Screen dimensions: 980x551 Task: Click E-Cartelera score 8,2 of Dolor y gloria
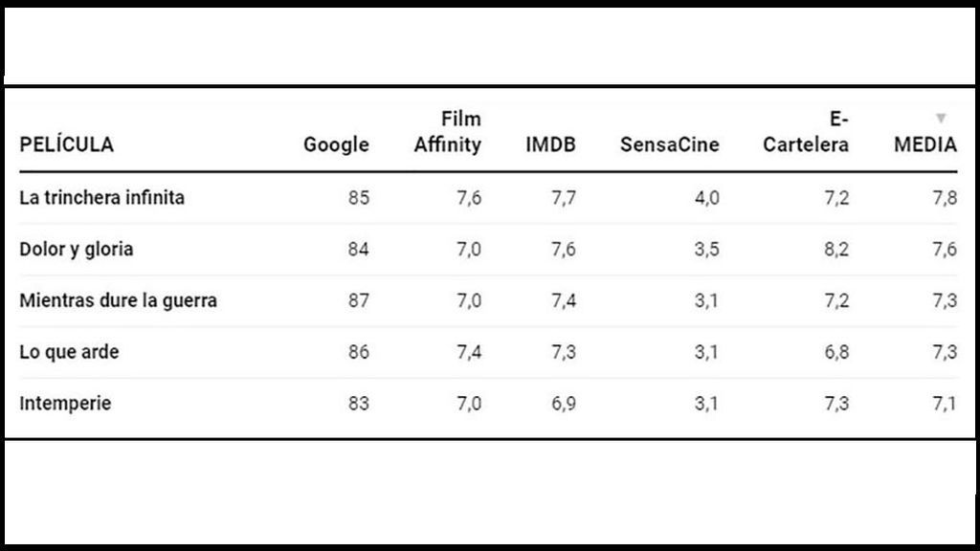[836, 250]
